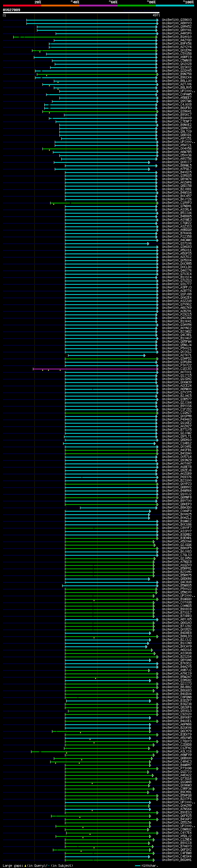Click the hit label UniRef100_A4SFB1

tap(177, 450)
